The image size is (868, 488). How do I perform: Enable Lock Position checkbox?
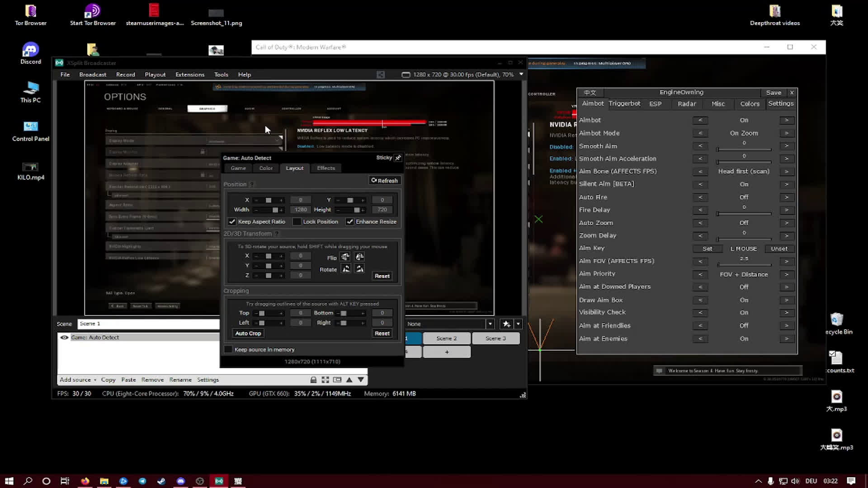click(x=297, y=222)
